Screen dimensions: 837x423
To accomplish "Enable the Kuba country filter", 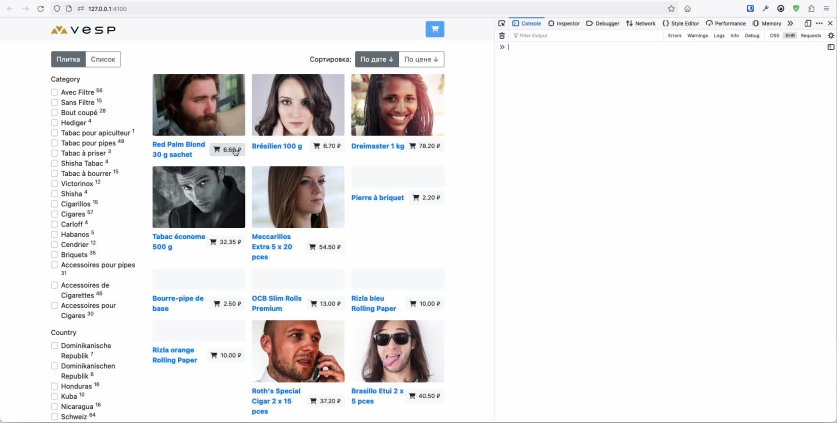I will click(54, 397).
